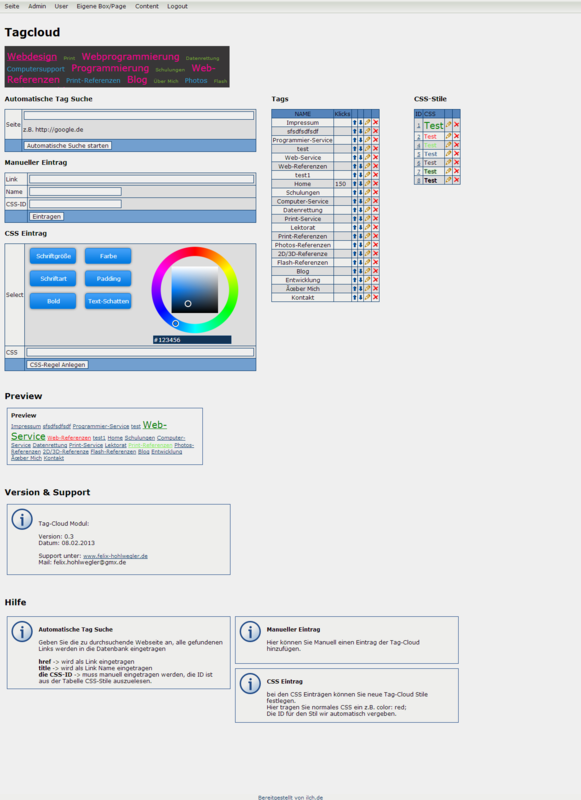Viewport: 581px width, 800px height.
Task: Select the Text-Schatten CSS option button
Action: coord(108,301)
